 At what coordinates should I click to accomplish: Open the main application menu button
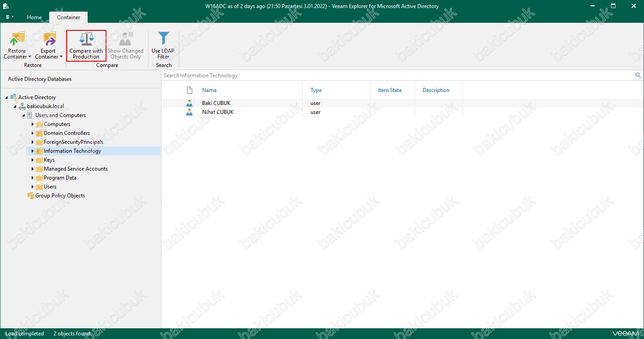(9, 17)
